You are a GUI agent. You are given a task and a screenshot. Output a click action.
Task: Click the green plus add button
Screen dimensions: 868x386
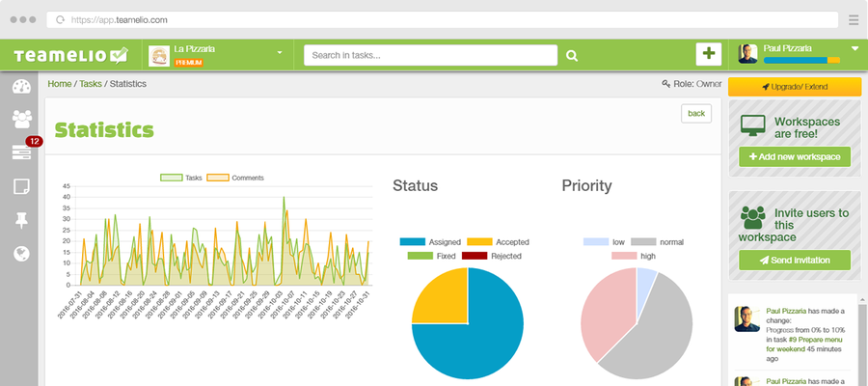tap(709, 54)
